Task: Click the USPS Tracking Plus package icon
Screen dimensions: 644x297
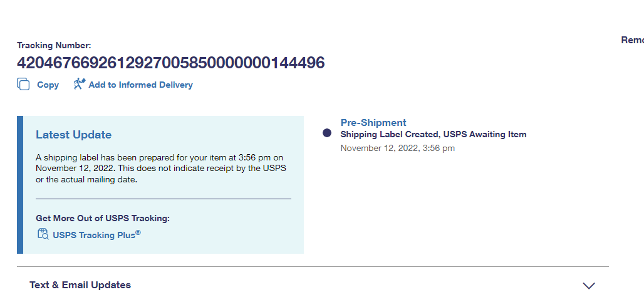Action: [43, 235]
